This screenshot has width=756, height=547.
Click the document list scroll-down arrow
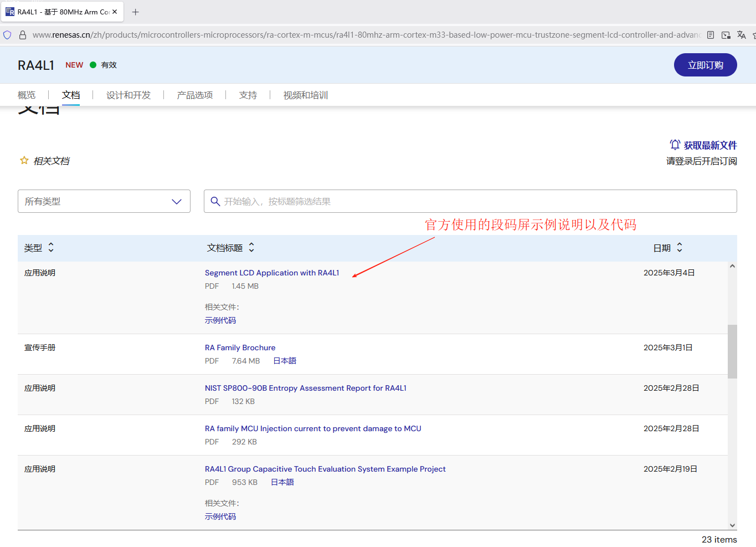point(732,525)
